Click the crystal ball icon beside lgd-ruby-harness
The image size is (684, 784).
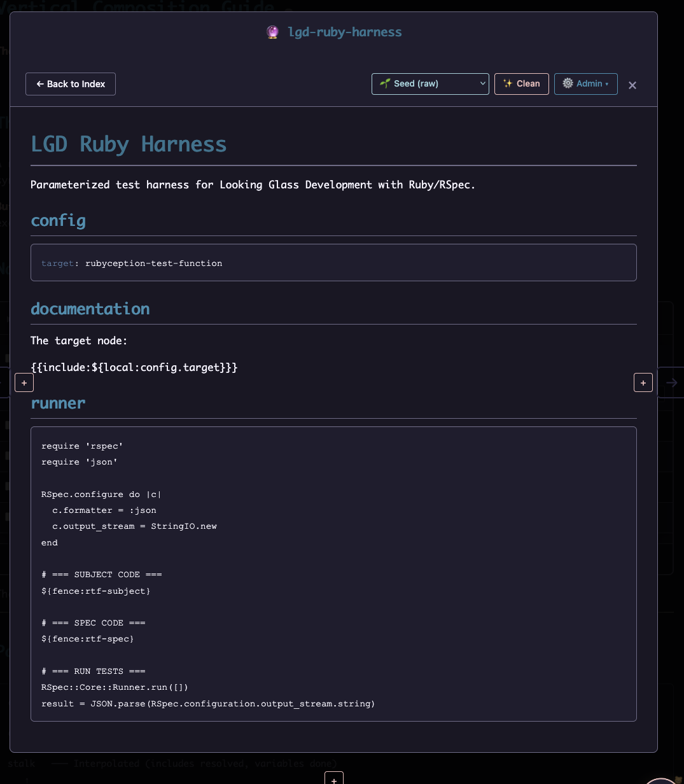(x=272, y=32)
